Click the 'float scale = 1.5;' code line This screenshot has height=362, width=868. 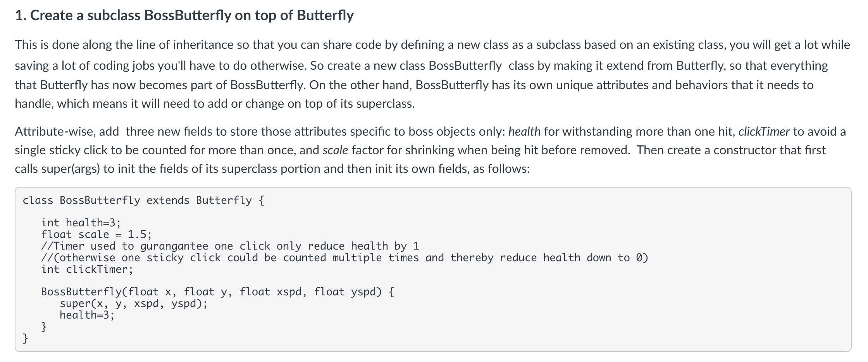click(96, 234)
